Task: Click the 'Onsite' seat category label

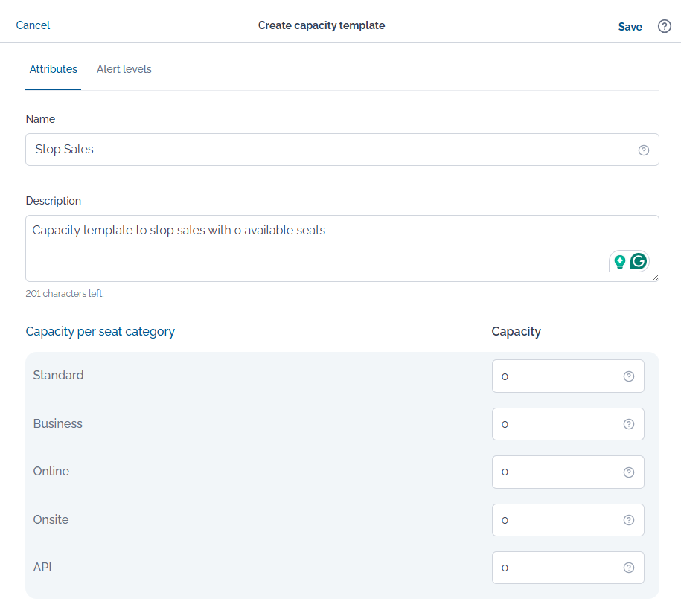Action: point(51,519)
